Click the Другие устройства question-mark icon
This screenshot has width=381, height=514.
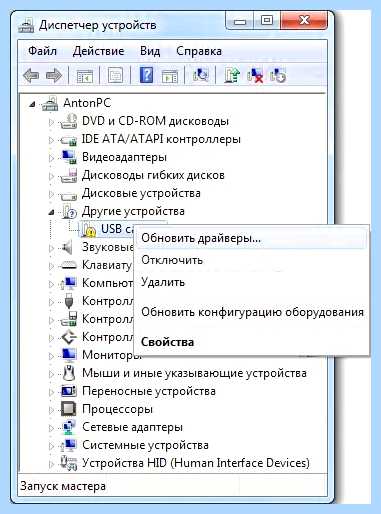pos(69,211)
